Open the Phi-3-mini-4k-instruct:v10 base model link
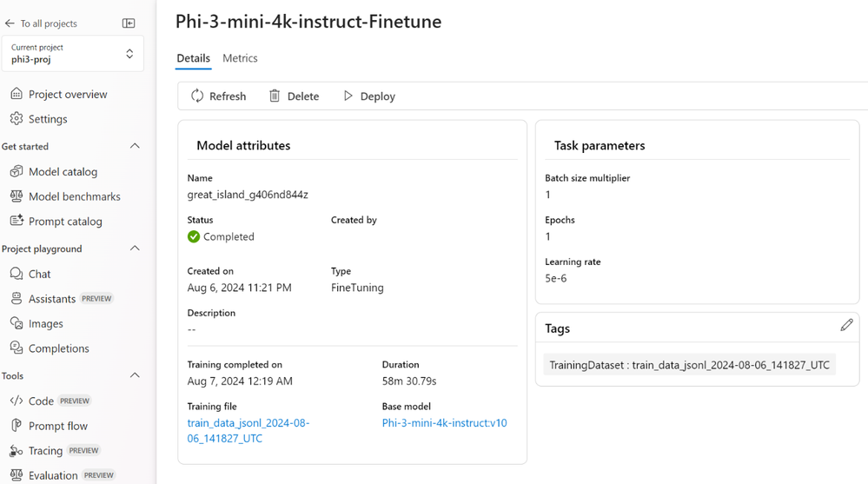 click(444, 423)
